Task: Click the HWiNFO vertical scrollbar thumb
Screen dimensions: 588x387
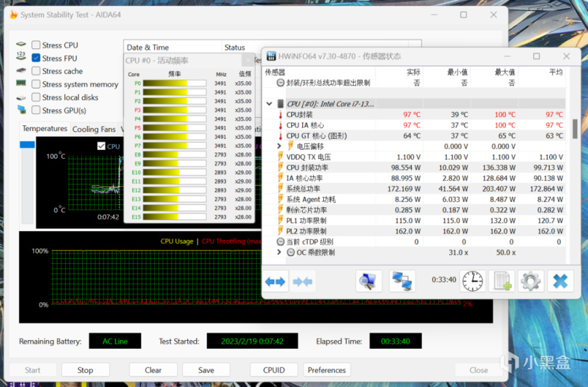Action: click(x=575, y=129)
